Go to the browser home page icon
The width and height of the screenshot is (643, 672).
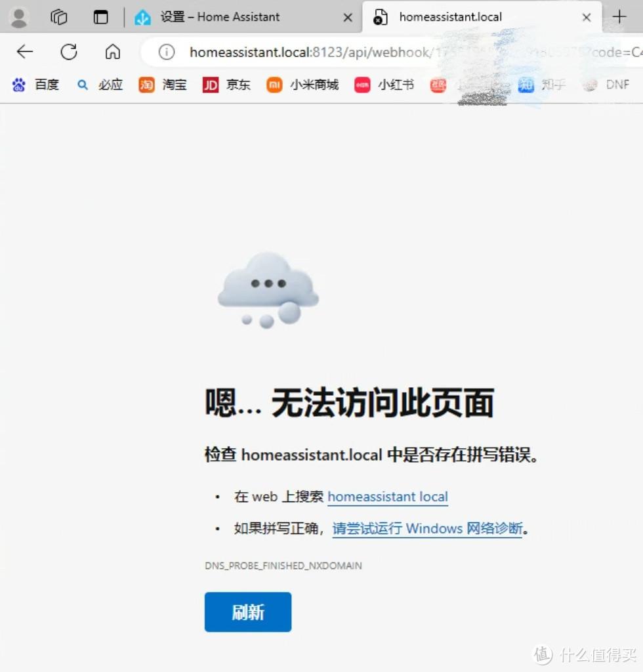coord(112,52)
